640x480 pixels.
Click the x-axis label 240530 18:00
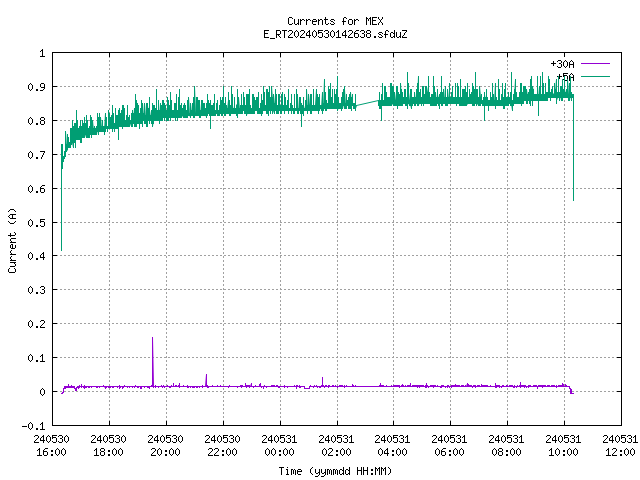coord(109,445)
